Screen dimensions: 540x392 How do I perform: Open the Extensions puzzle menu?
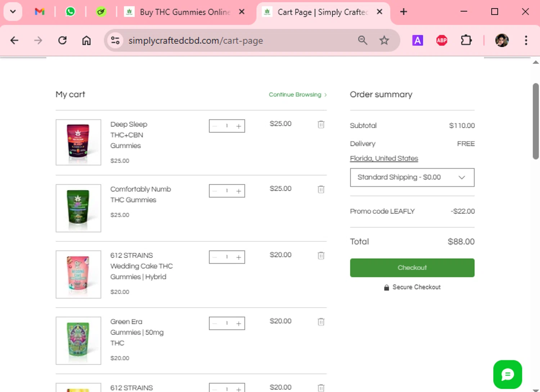(x=466, y=40)
